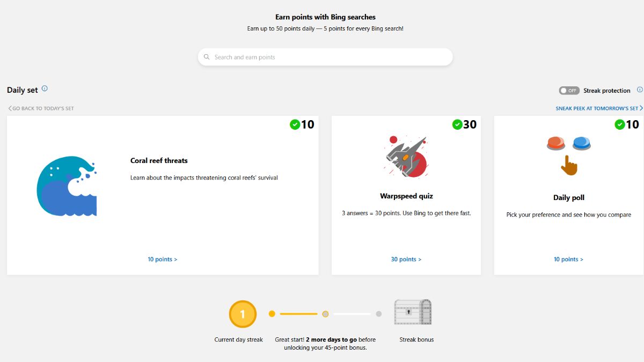The height and width of the screenshot is (362, 644).
Task: Select the Warpspeed quiz rocket icon
Action: [406, 157]
